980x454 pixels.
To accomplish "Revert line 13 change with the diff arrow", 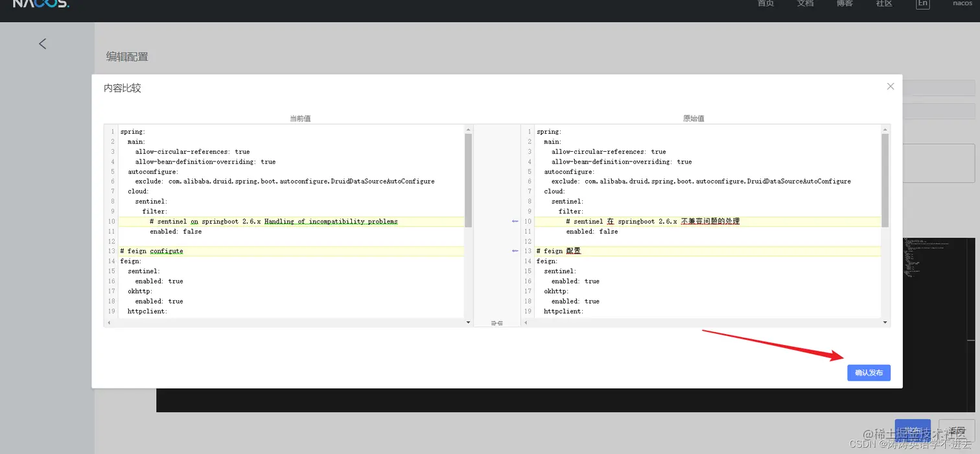I will [x=515, y=251].
